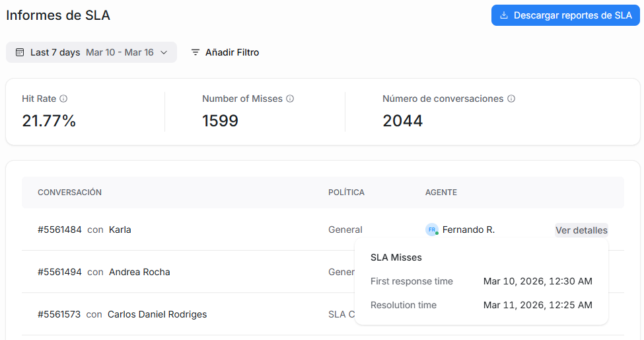Image resolution: width=644 pixels, height=340 pixels.
Task: Expand the Last 7 days chevron
Action: pyautogui.click(x=164, y=52)
